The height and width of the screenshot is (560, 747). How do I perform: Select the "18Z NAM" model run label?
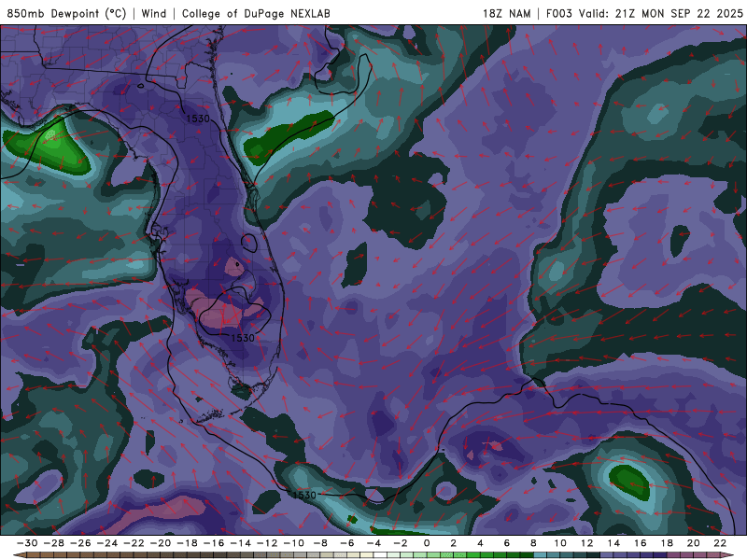click(506, 13)
